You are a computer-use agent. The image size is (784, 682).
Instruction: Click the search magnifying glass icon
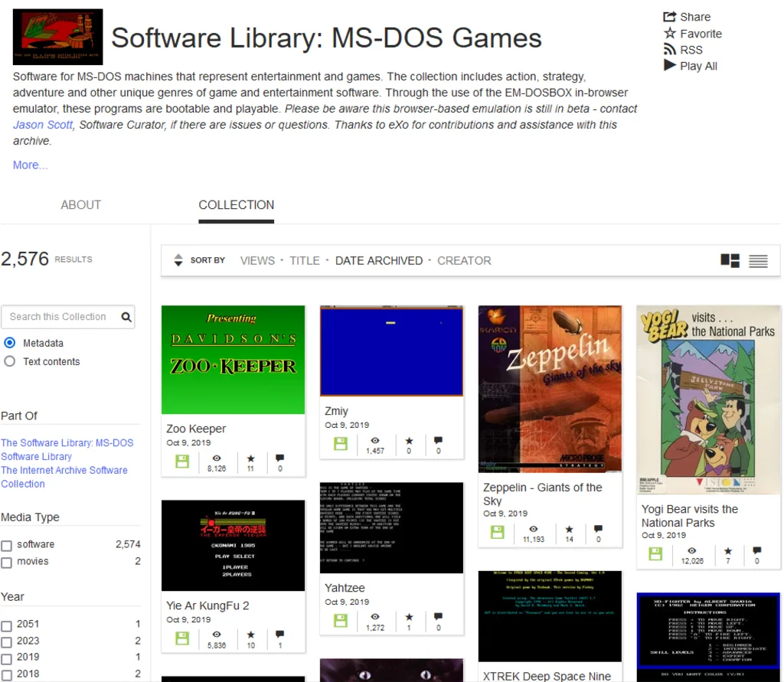tap(126, 316)
